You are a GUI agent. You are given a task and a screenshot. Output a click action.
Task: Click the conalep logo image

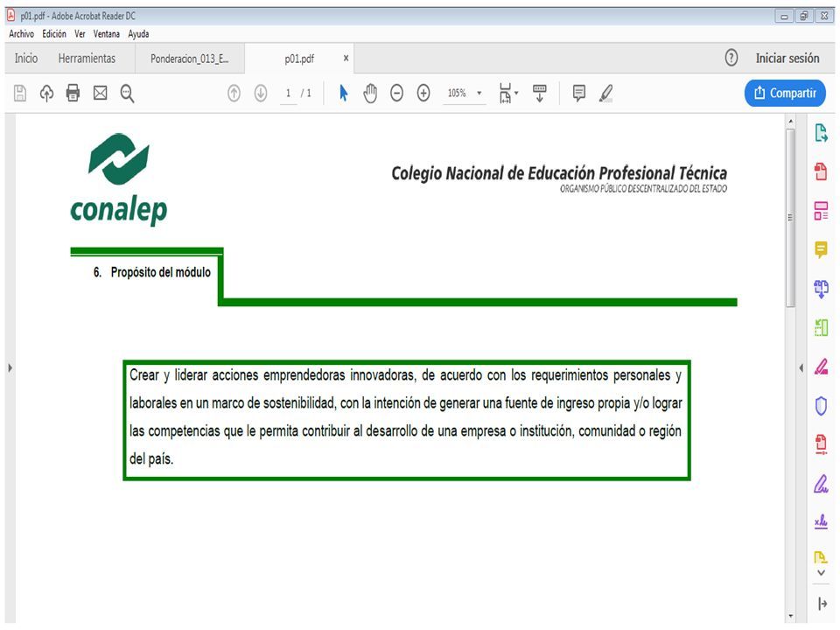click(x=118, y=179)
